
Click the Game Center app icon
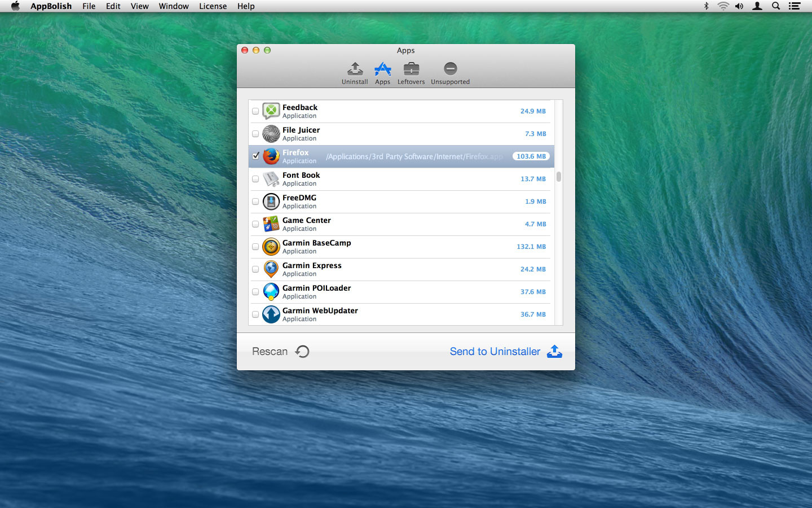coord(271,224)
